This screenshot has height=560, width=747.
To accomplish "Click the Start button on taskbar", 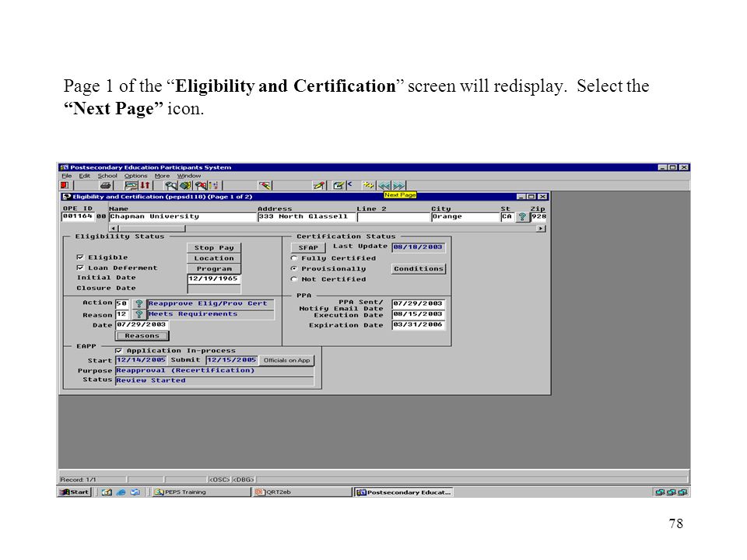I will [75, 492].
